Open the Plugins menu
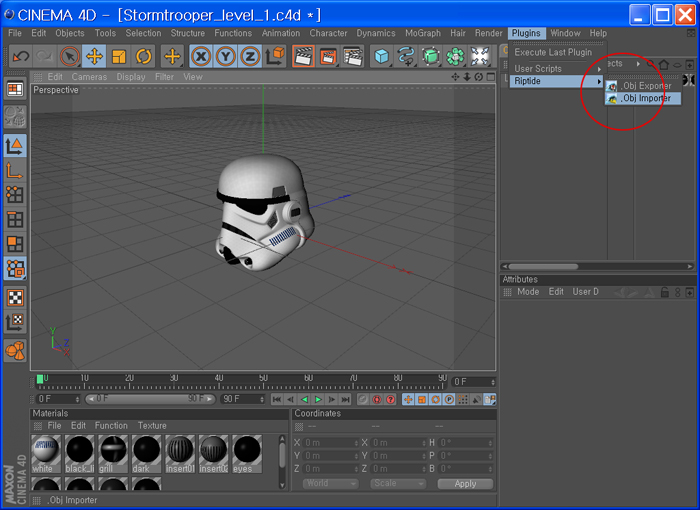 tap(526, 33)
